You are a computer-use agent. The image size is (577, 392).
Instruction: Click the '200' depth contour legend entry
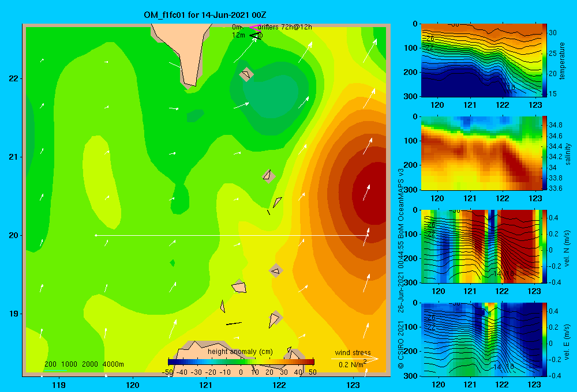[50, 364]
